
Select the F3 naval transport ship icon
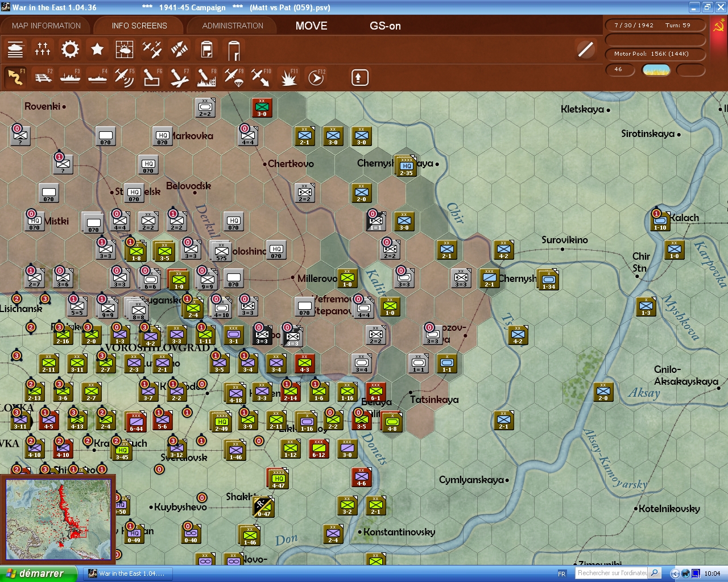[x=70, y=77]
